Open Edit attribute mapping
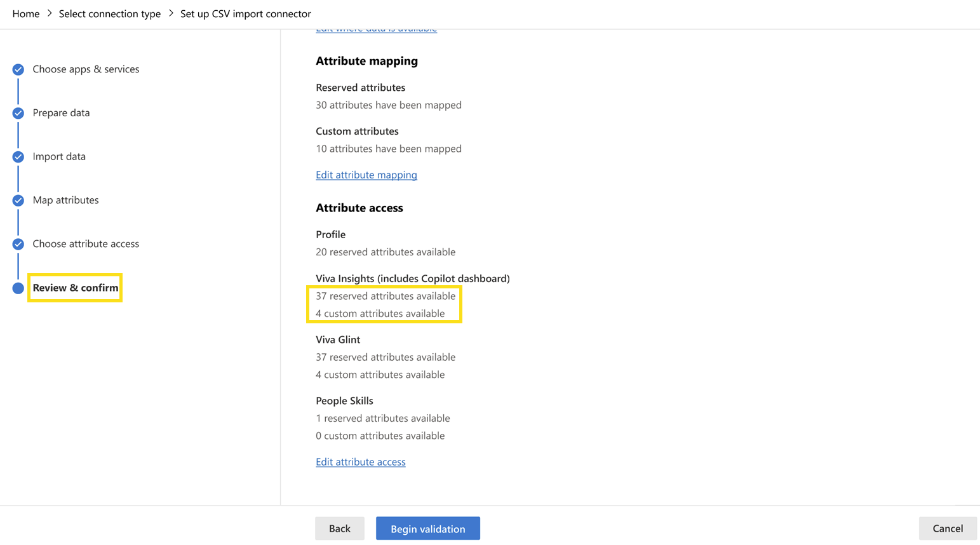Screen dimensions: 980x545 (x=366, y=175)
